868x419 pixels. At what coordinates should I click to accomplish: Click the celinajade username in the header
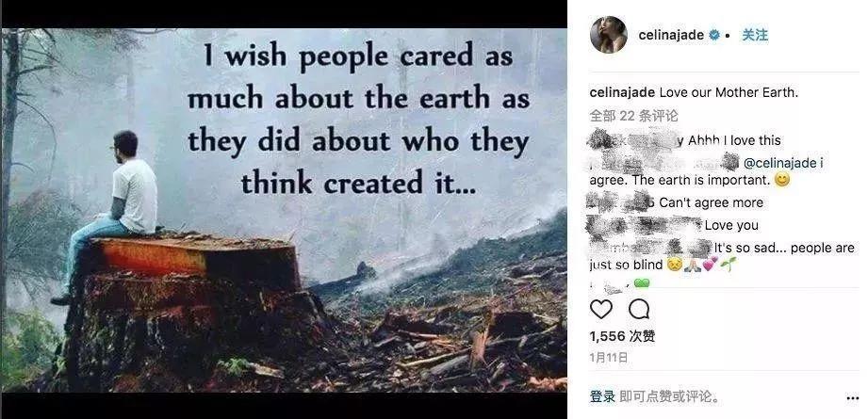(671, 36)
